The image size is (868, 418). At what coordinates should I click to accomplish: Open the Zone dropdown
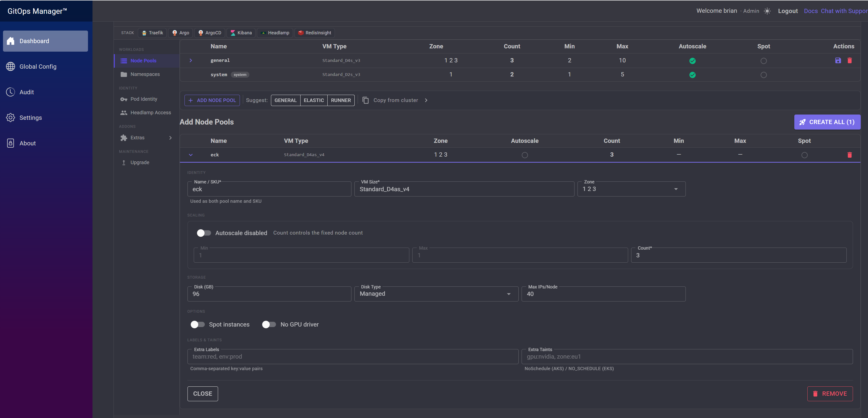(x=631, y=189)
